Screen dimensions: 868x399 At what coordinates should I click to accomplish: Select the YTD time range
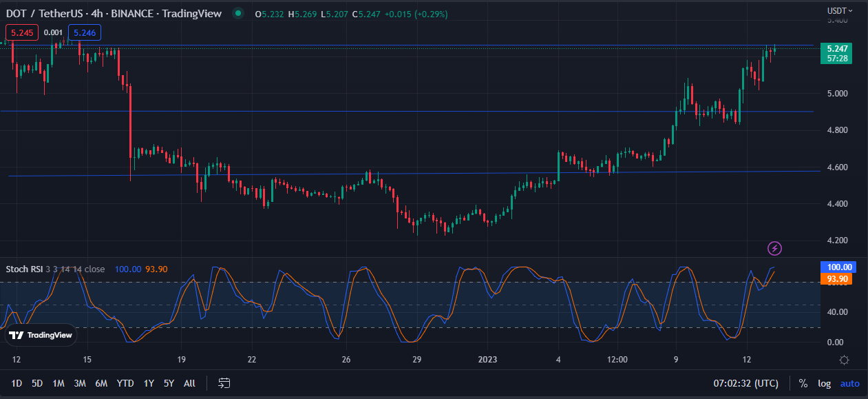(125, 383)
